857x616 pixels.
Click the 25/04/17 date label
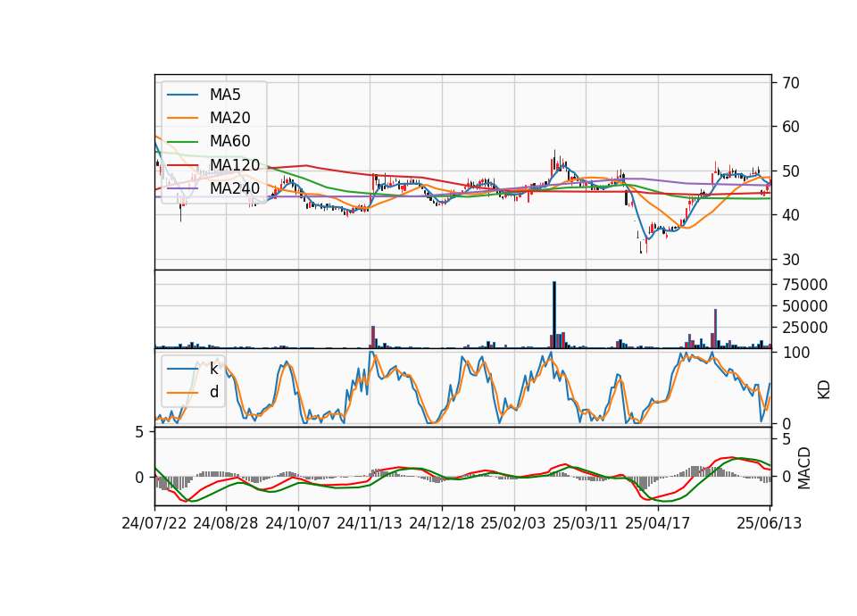pos(658,523)
